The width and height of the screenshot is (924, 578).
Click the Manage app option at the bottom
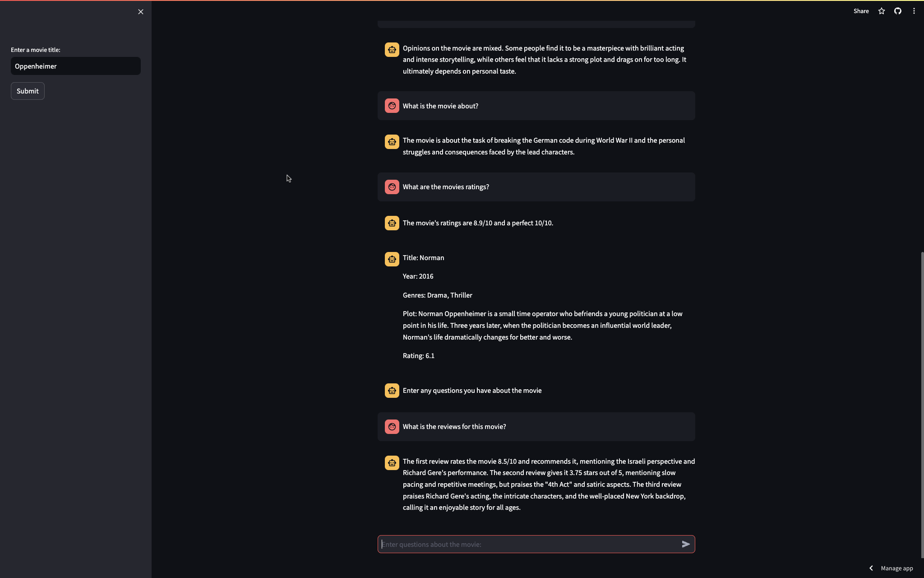point(897,568)
